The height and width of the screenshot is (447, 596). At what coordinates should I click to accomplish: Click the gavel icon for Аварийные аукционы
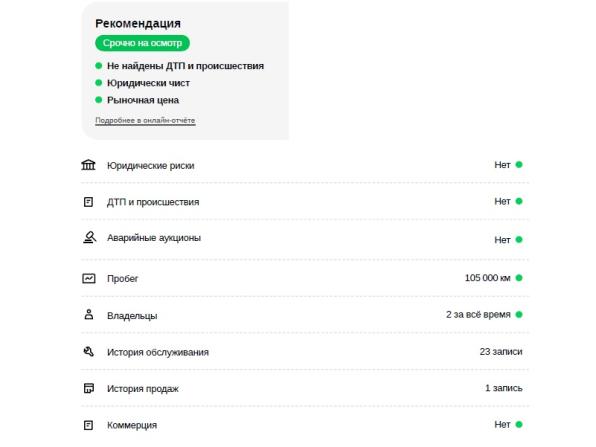click(89, 238)
